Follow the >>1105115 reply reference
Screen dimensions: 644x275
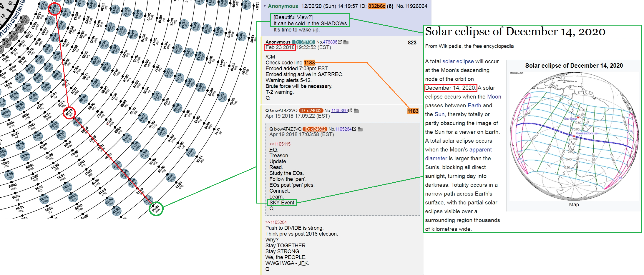[280, 144]
